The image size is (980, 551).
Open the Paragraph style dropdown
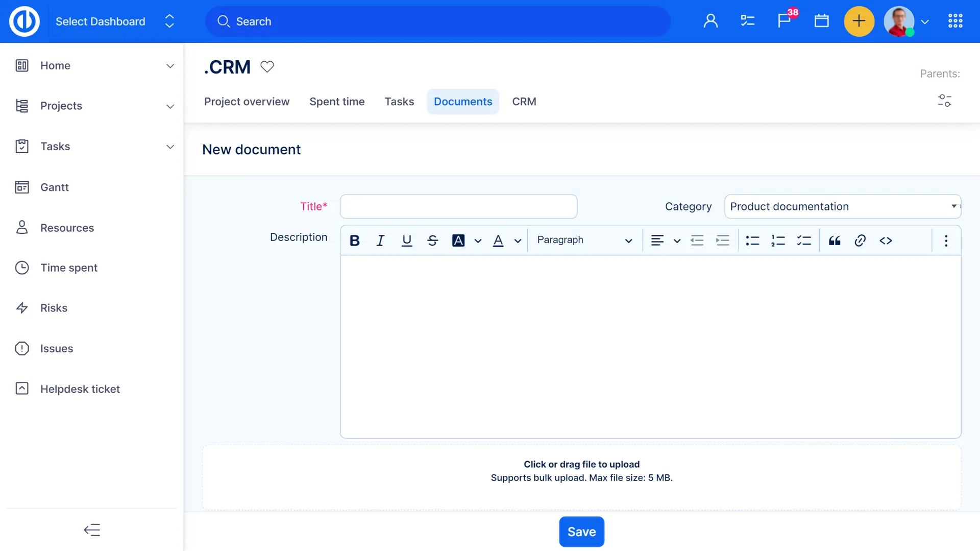point(584,241)
